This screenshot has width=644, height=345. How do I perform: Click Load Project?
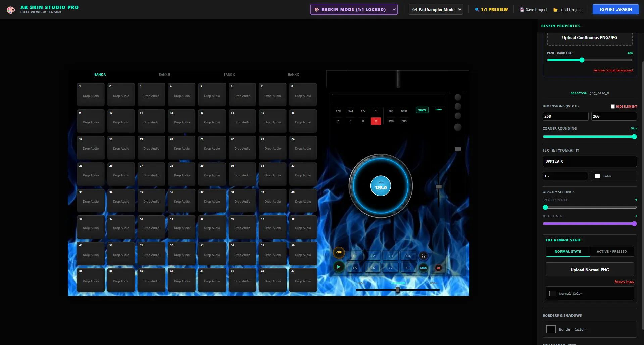click(x=567, y=10)
